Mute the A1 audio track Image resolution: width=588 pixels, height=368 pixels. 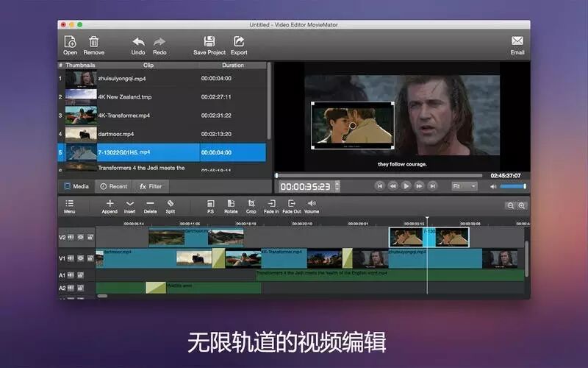71,275
